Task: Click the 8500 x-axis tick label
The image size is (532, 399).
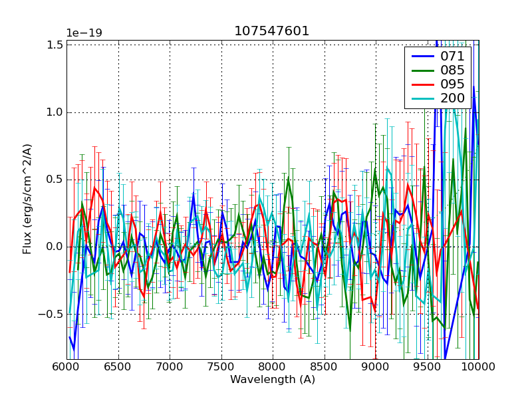Action: click(324, 368)
